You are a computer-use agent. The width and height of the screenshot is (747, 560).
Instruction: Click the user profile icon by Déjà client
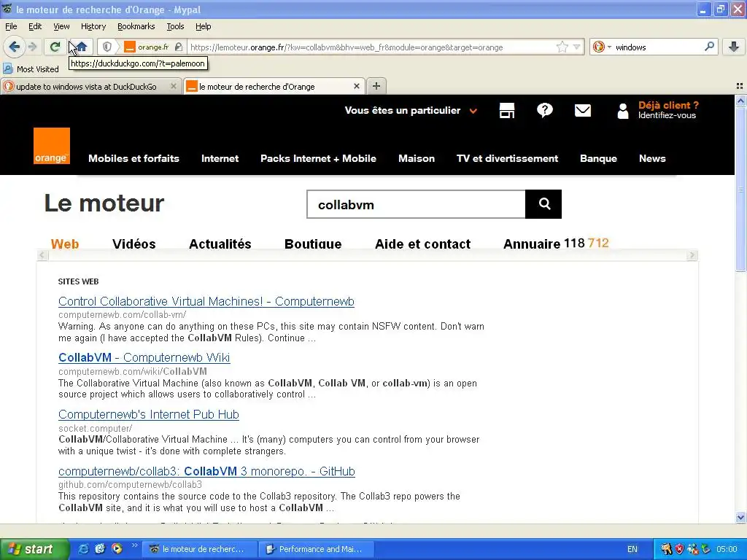pyautogui.click(x=623, y=111)
